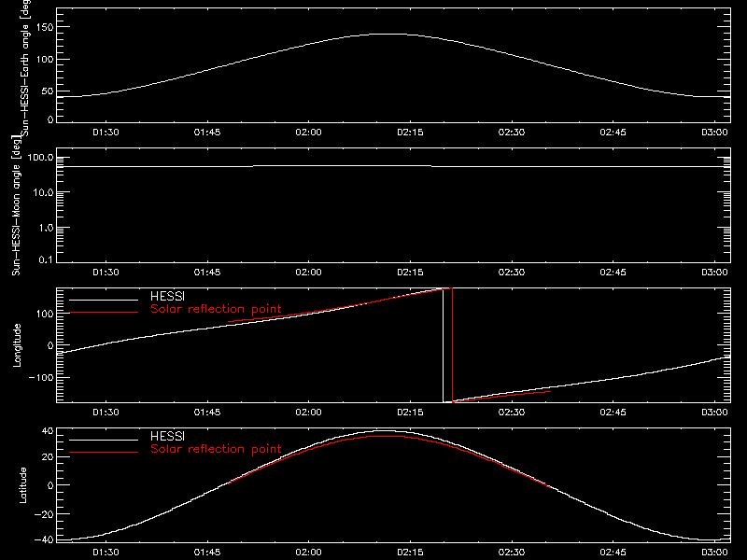Click 02:30 time label under Longitude panel

512,413
